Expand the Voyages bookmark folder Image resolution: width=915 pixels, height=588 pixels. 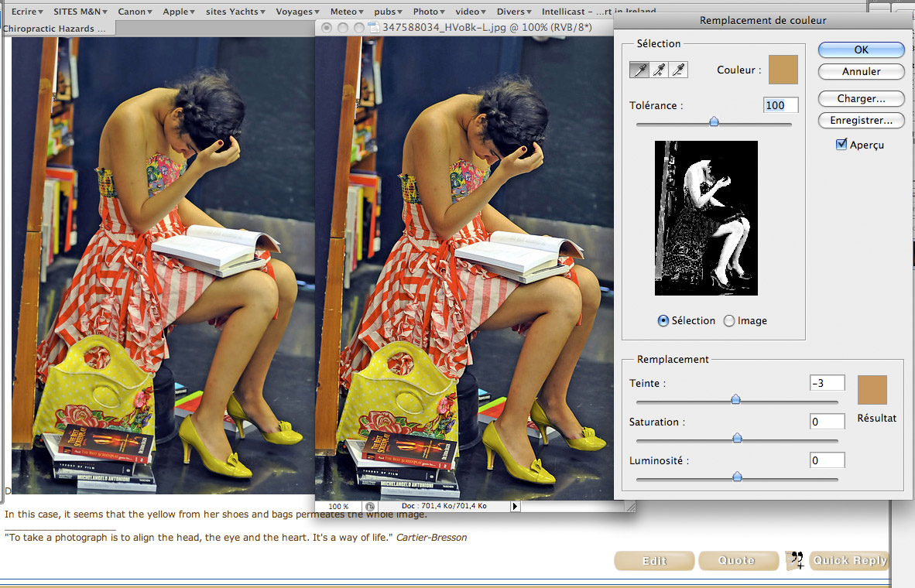click(x=297, y=12)
